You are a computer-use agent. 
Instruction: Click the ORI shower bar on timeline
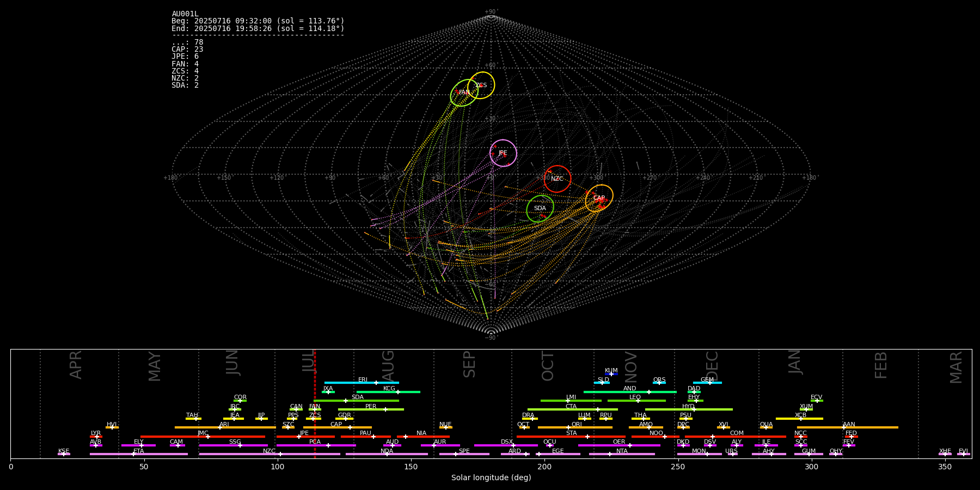tap(575, 427)
